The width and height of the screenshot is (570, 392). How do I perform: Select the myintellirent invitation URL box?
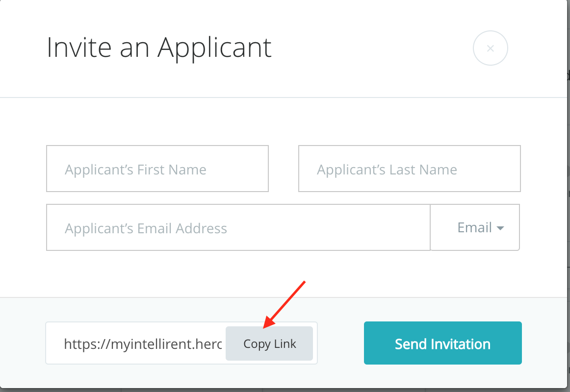[142, 343]
